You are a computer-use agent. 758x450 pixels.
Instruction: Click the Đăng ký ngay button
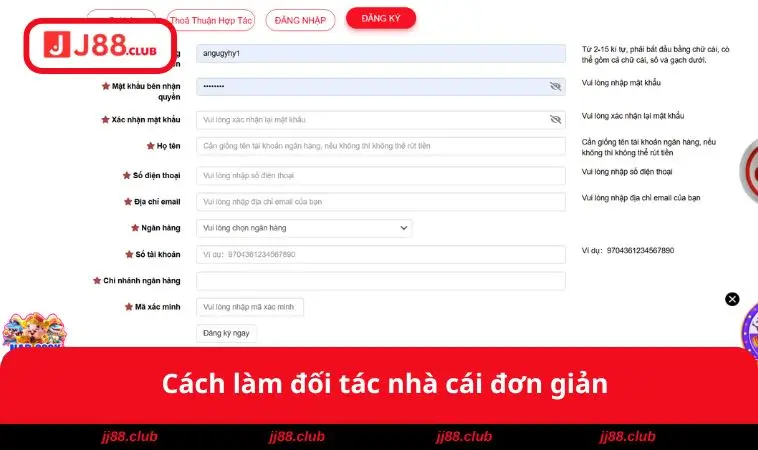pos(226,333)
